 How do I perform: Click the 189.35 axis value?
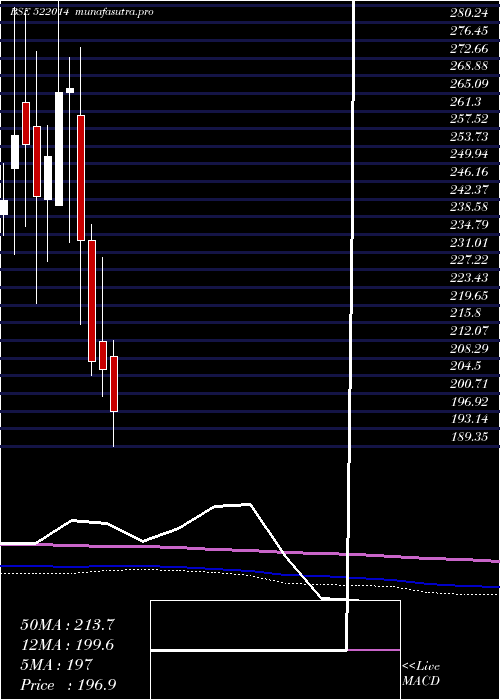tap(469, 437)
